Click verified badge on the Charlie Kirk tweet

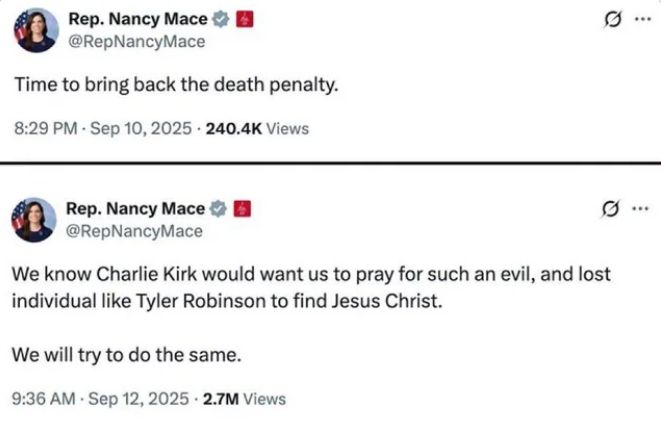[x=218, y=208]
